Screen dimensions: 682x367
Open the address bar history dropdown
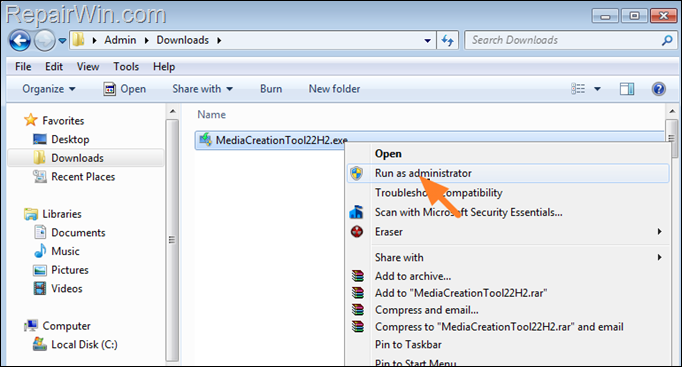tap(428, 40)
